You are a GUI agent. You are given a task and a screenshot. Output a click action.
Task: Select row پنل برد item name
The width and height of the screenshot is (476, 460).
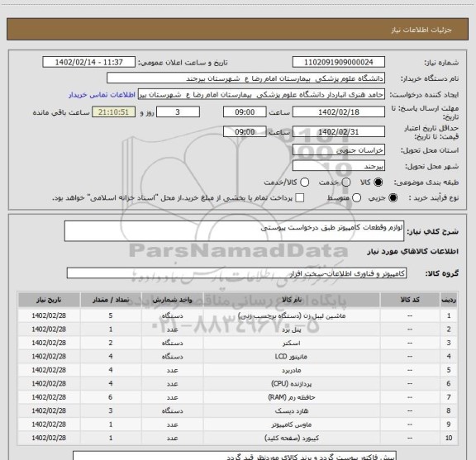coord(292,330)
